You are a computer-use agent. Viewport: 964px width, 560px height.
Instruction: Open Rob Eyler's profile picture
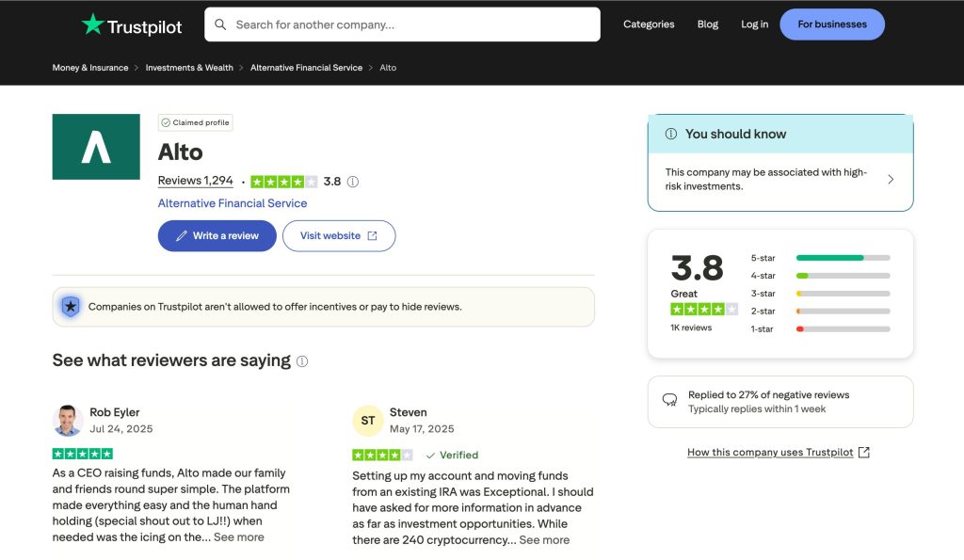pyautogui.click(x=68, y=420)
